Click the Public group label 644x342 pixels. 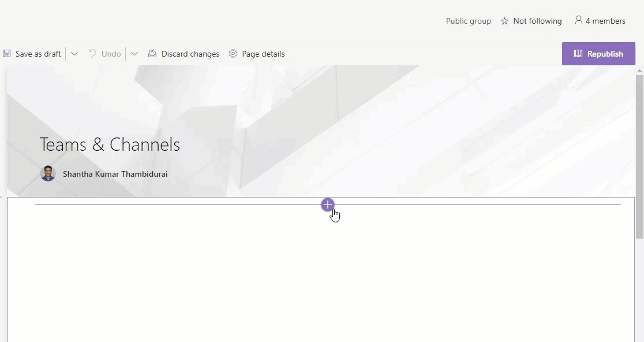[469, 21]
